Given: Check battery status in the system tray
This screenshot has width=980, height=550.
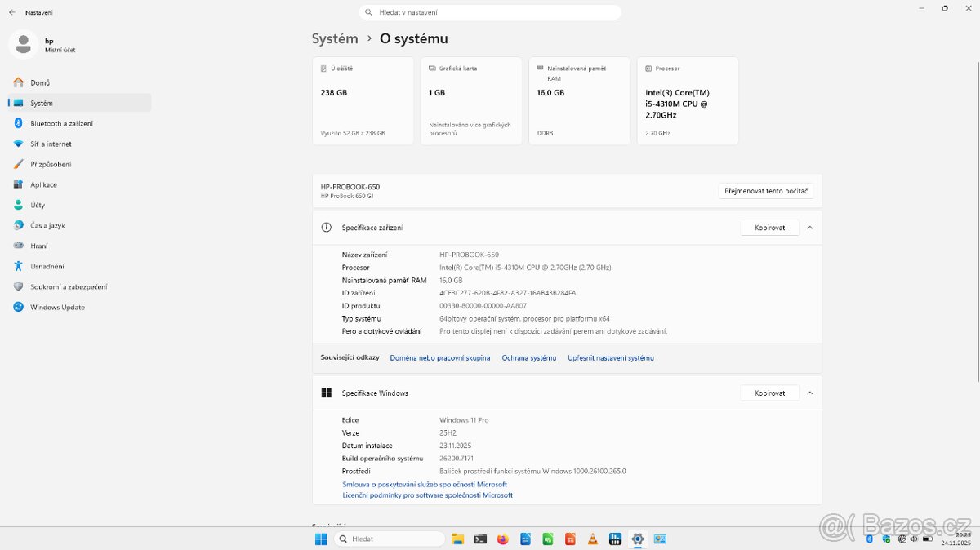Looking at the screenshot, I should [x=928, y=539].
